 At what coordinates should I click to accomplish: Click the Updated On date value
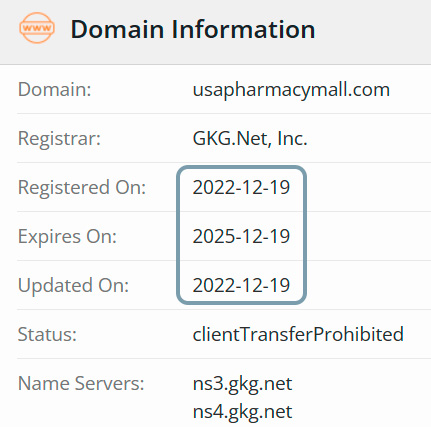[x=241, y=285]
